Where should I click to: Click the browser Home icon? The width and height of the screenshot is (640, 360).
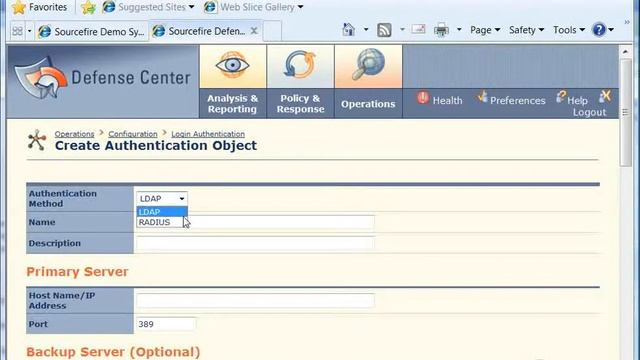[x=349, y=30]
